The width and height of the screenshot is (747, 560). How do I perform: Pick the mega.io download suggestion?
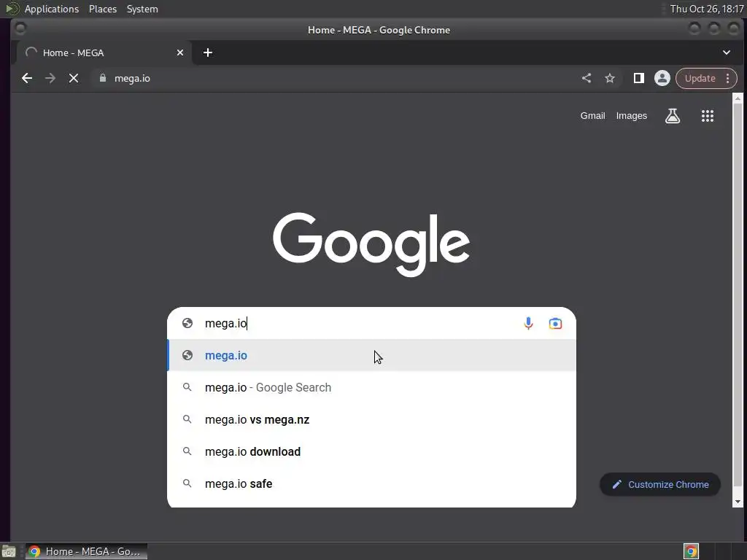(x=371, y=451)
